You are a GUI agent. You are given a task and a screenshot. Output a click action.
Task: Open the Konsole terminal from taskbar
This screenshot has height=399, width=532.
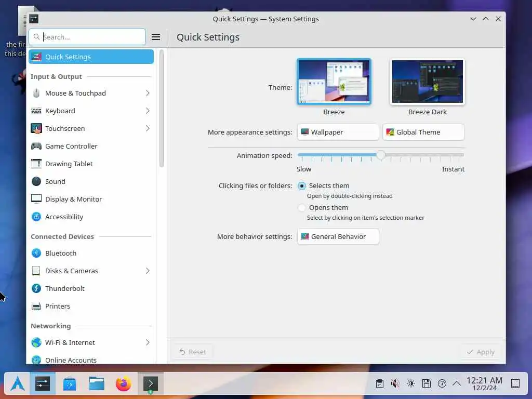(x=151, y=384)
